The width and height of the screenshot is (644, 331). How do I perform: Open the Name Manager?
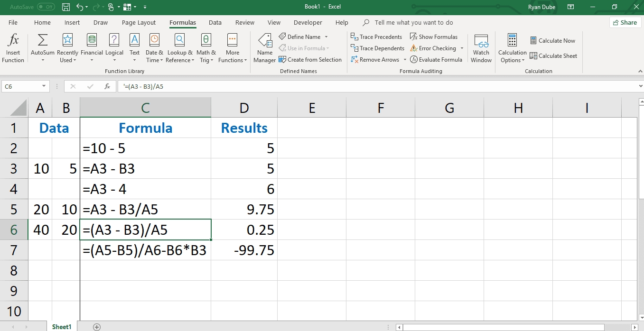click(x=264, y=48)
